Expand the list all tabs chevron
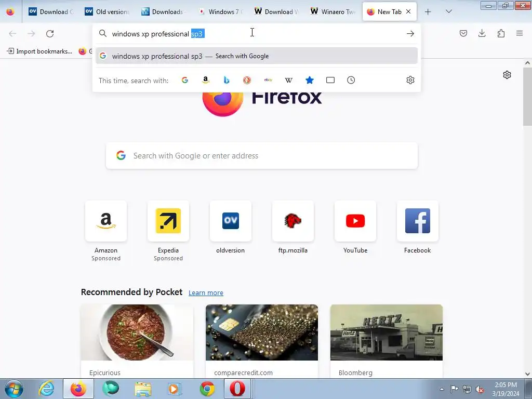Image resolution: width=532 pixels, height=399 pixels. (448, 11)
